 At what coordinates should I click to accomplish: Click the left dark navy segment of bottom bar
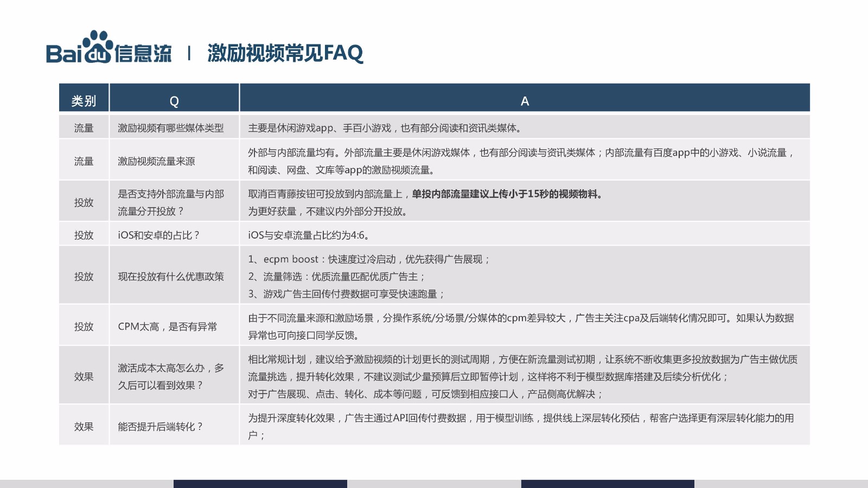[260, 484]
